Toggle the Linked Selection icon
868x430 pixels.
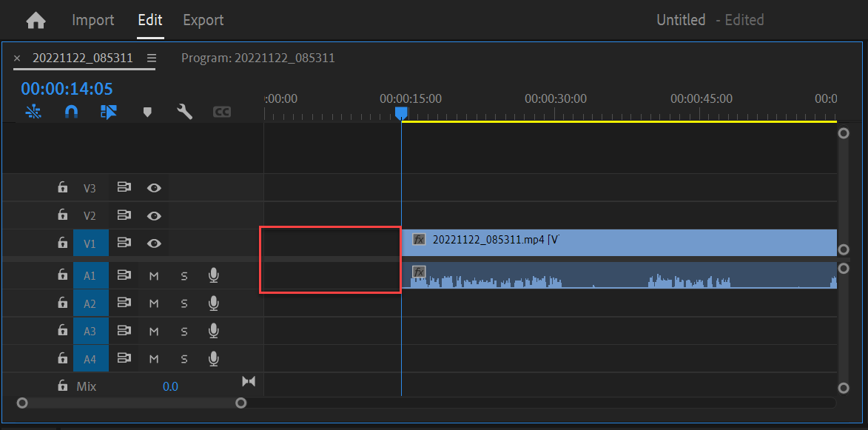[109, 112]
